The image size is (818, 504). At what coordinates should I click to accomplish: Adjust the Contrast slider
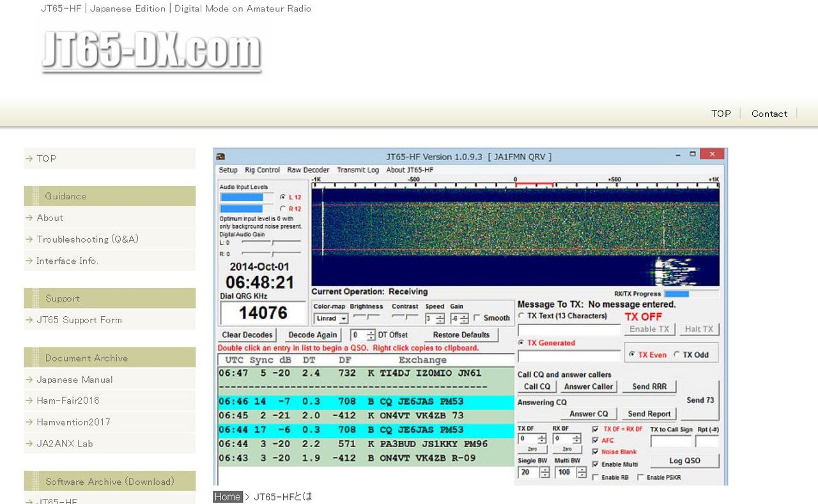(x=405, y=317)
